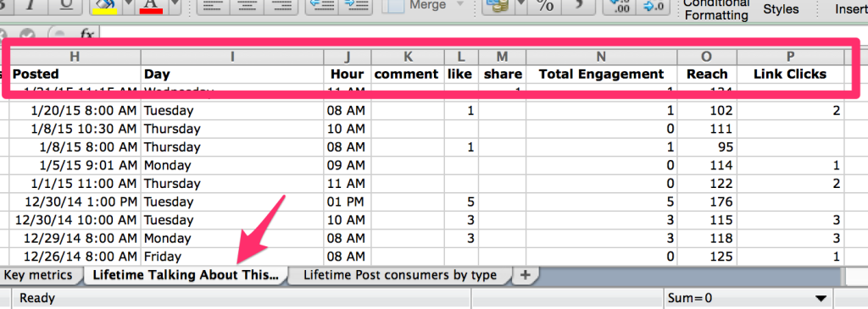This screenshot has height=309, width=868.
Task: Click the fx insert function icon
Action: (x=87, y=34)
